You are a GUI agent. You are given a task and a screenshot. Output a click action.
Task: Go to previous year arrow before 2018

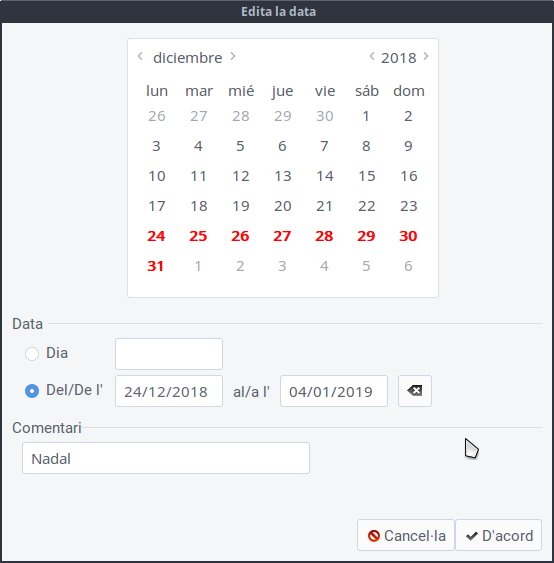coord(372,56)
